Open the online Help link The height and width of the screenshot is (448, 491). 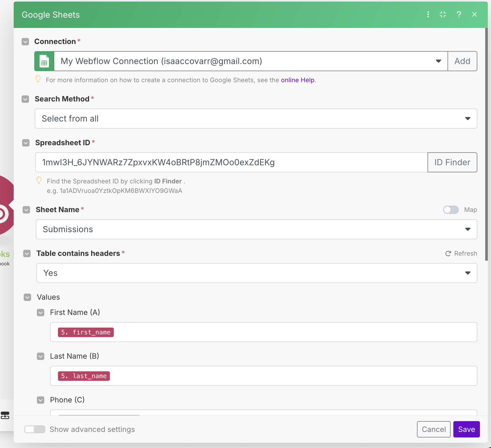pyautogui.click(x=298, y=80)
